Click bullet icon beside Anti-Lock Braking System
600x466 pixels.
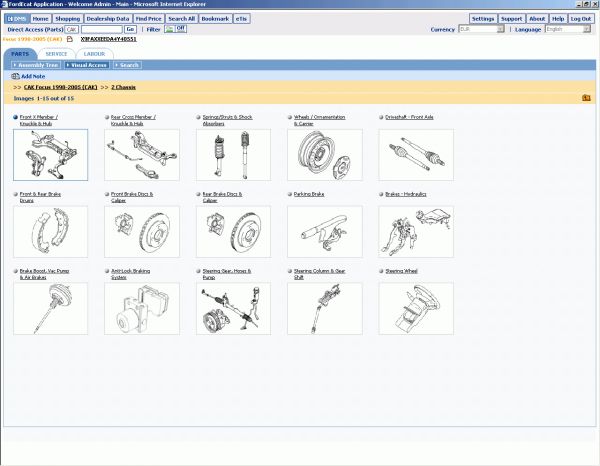pyautogui.click(x=107, y=270)
